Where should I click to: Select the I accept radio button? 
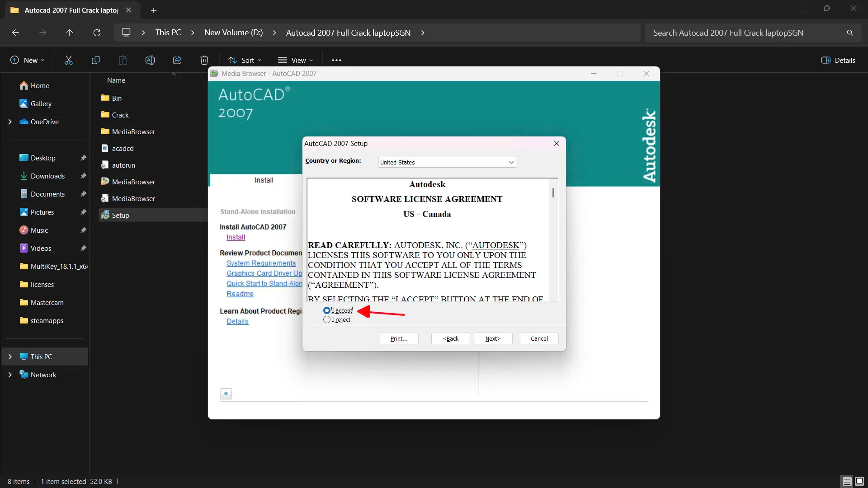[327, 310]
